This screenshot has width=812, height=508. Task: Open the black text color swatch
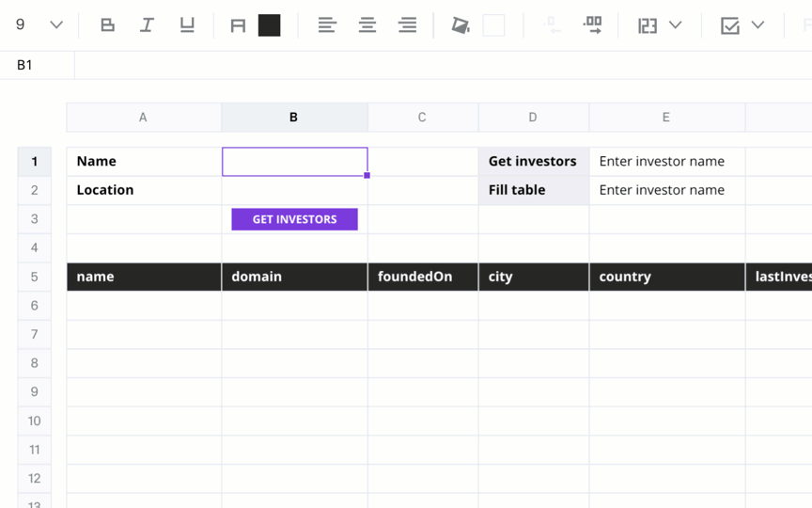[x=270, y=25]
